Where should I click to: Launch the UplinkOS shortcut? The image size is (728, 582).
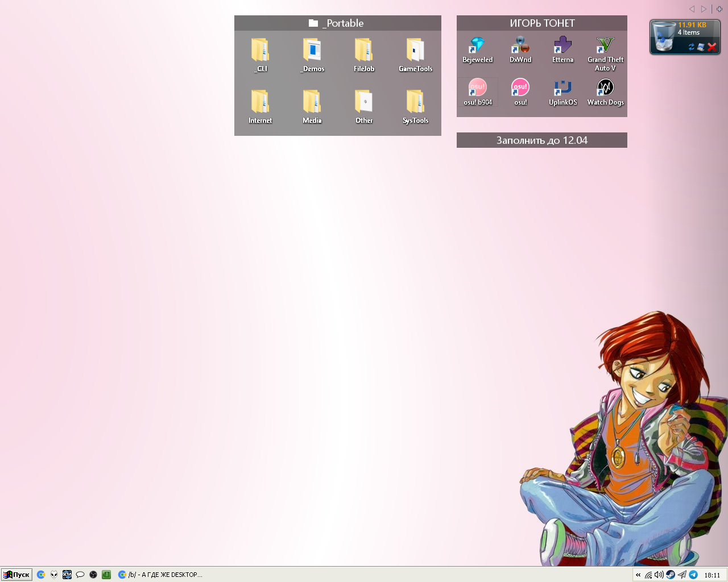coord(563,92)
